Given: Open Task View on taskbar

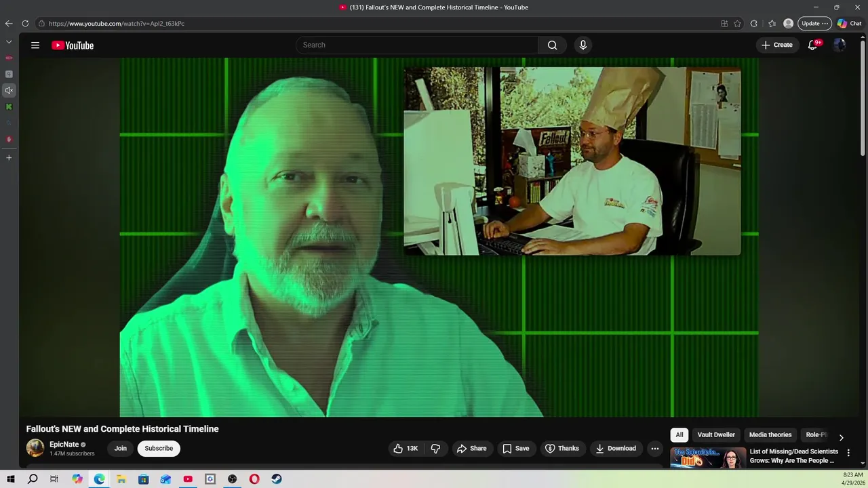Looking at the screenshot, I should pyautogui.click(x=54, y=479).
